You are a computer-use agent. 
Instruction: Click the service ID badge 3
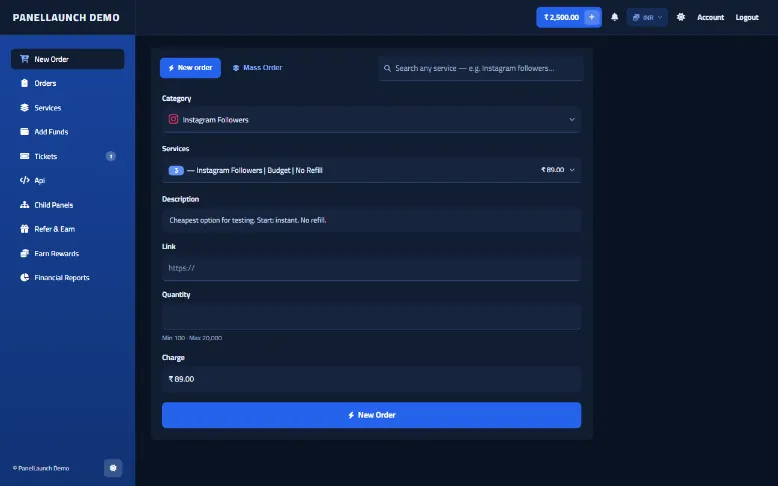pos(176,170)
